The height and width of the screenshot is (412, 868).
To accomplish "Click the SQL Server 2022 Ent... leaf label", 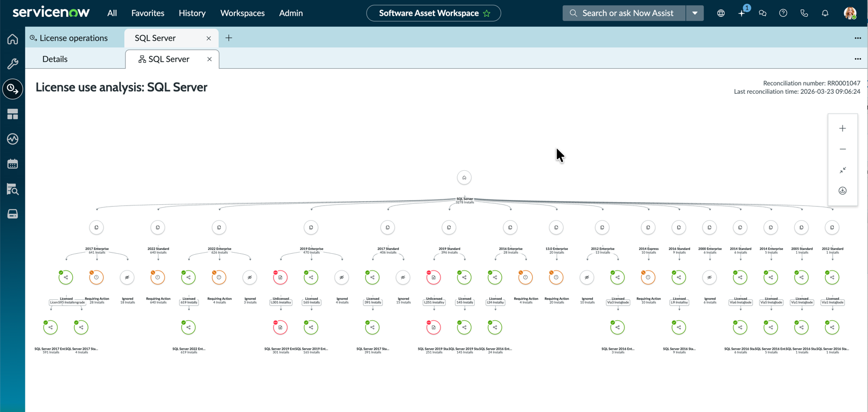I will click(x=189, y=349).
